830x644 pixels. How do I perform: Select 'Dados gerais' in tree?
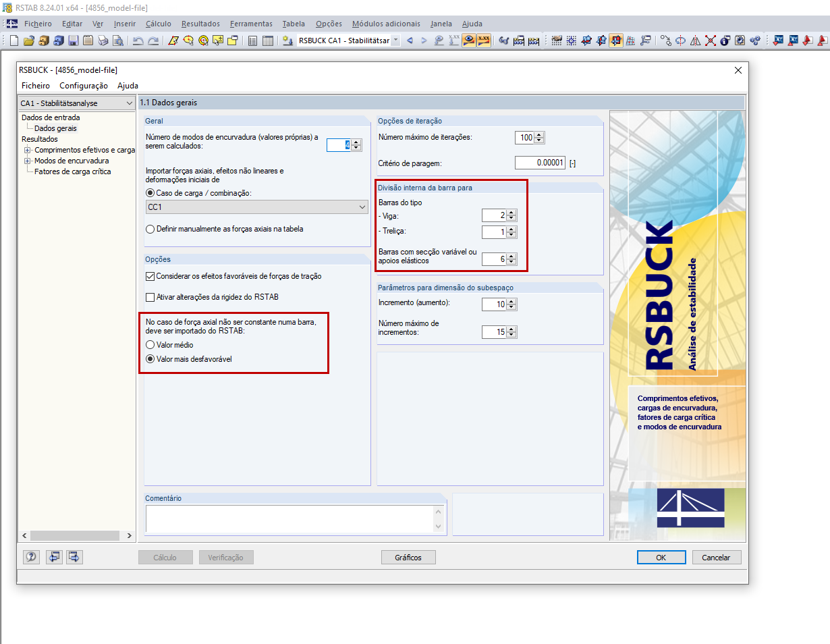[55, 128]
